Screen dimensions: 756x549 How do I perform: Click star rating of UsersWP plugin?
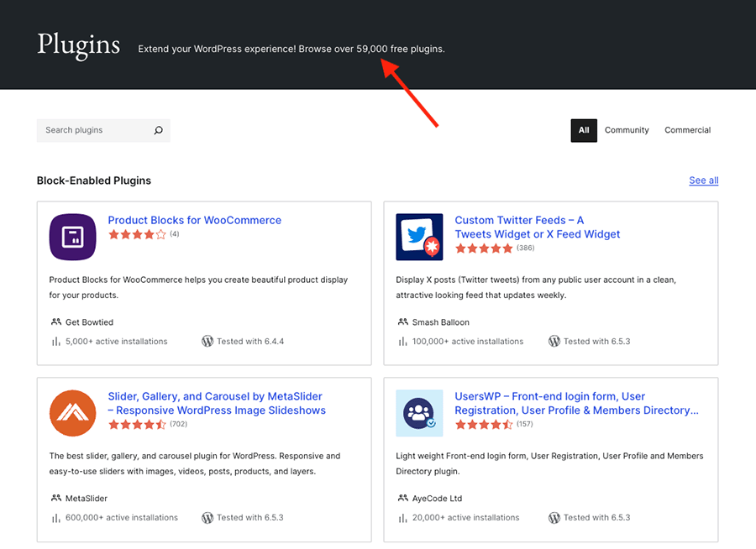484,425
